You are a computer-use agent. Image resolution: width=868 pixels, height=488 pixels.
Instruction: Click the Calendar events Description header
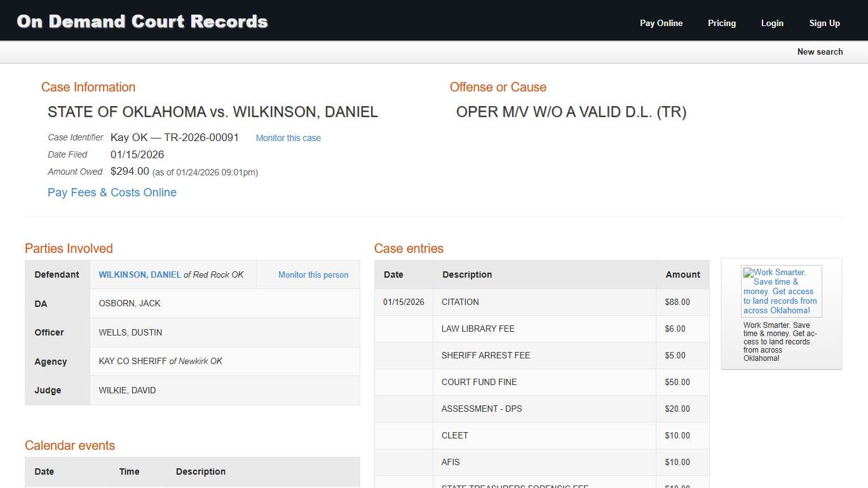pos(201,471)
